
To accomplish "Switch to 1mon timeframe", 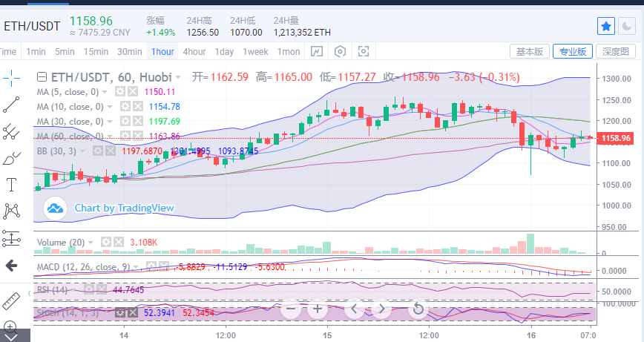I will 289,52.
